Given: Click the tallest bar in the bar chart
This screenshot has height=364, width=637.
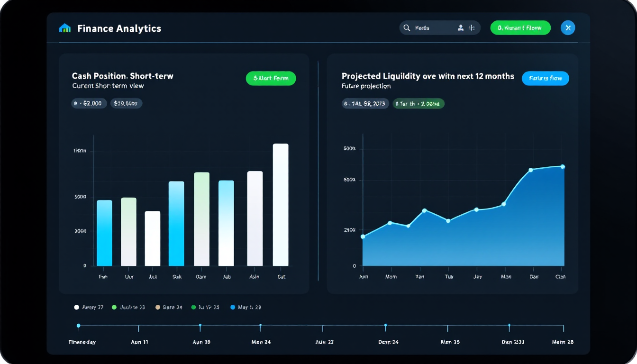Looking at the screenshot, I should click(x=281, y=205).
